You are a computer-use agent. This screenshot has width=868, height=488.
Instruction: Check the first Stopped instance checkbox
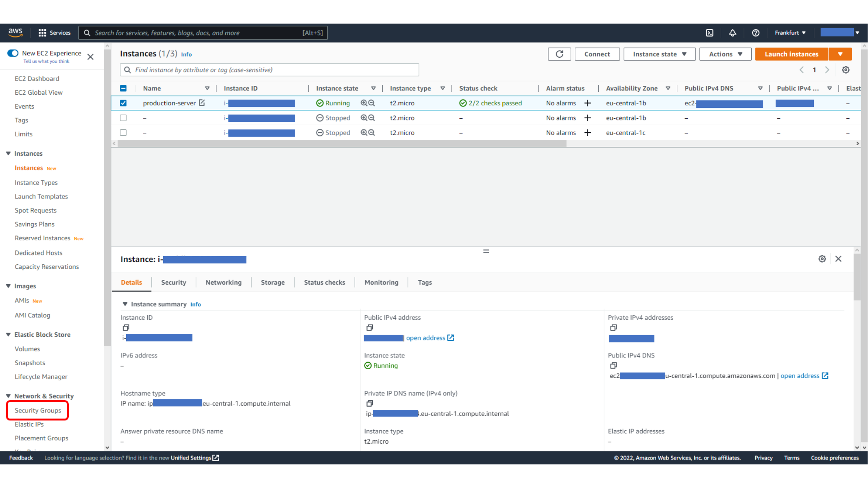(123, 118)
